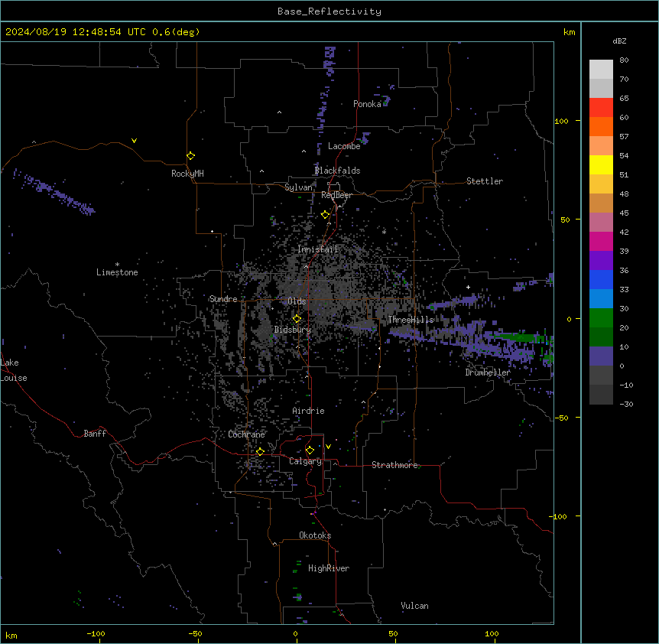Click the Base_Reflectivity title text
The height and width of the screenshot is (644, 659).
(329, 11)
